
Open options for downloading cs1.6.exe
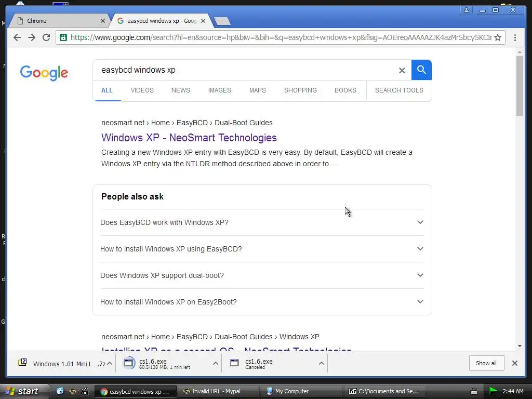[x=216, y=363]
